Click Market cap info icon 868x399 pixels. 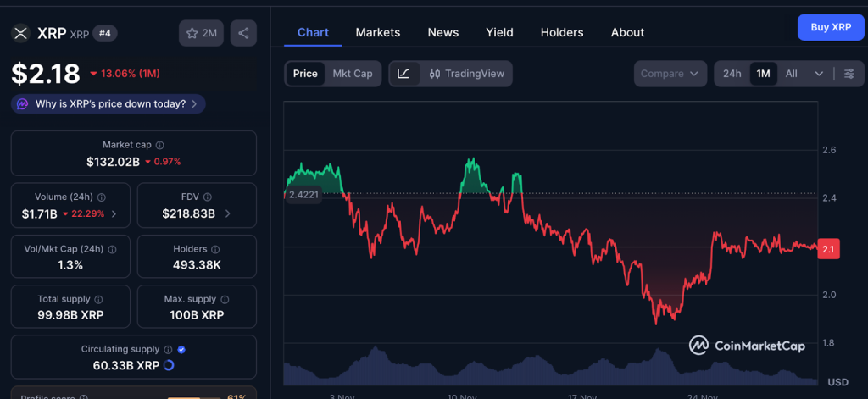coord(160,146)
